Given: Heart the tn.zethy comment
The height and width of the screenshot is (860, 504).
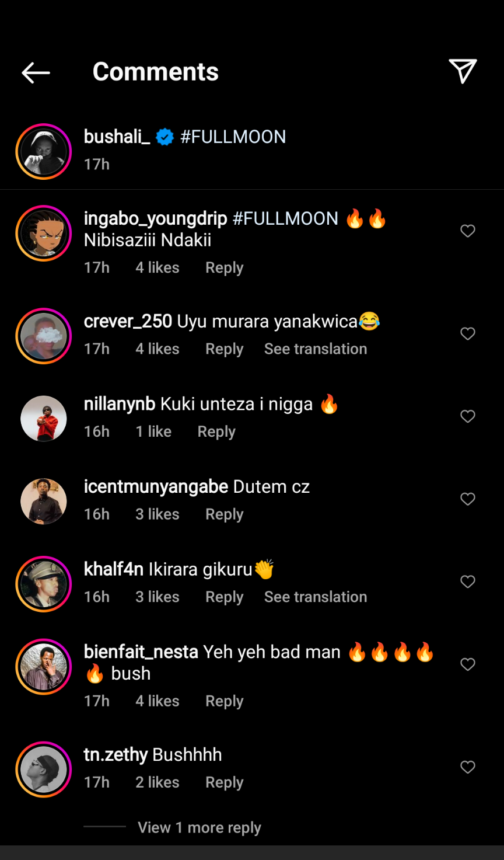Looking at the screenshot, I should coord(468,767).
